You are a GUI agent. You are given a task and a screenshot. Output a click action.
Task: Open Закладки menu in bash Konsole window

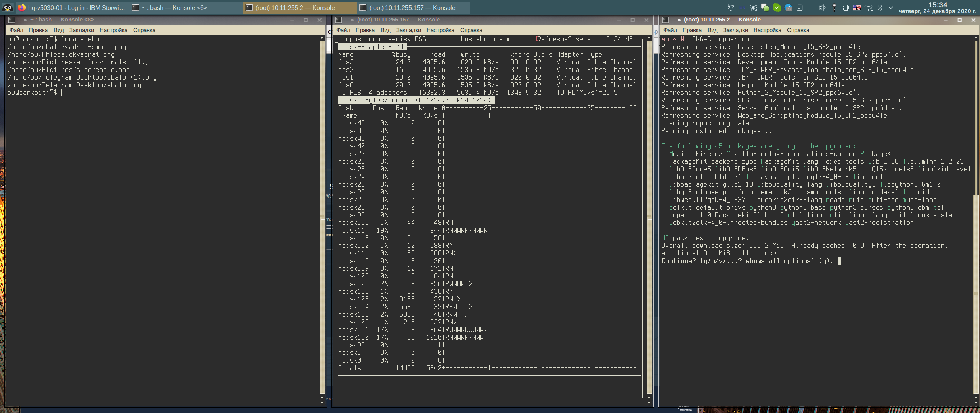click(x=82, y=30)
